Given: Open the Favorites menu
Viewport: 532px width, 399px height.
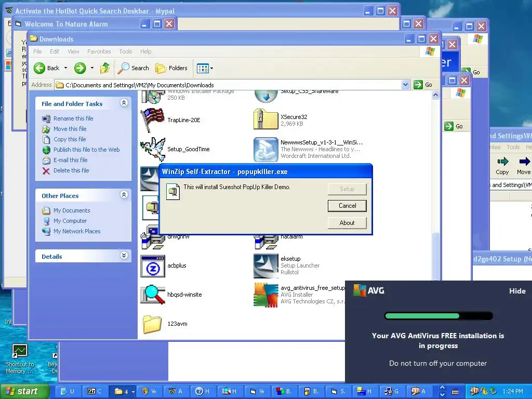Looking at the screenshot, I should point(99,51).
